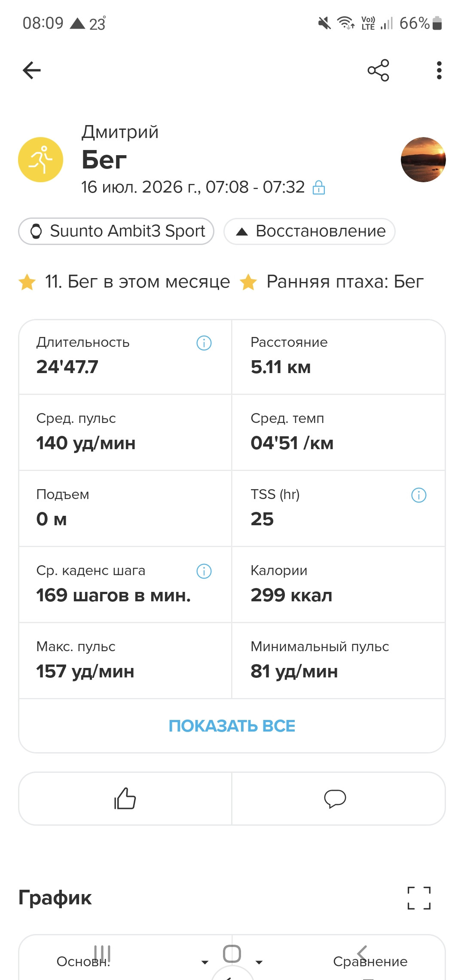Open comments via the speech bubble
This screenshot has width=464, height=980.
click(x=335, y=799)
